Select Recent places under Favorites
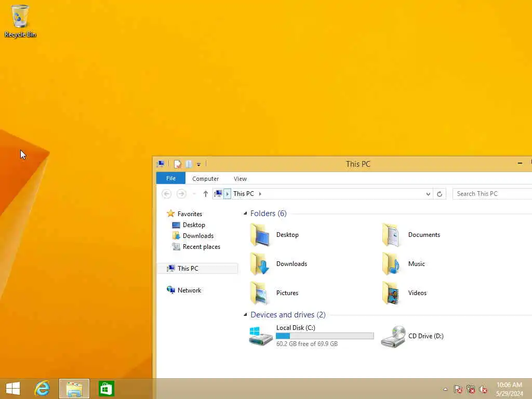Image resolution: width=532 pixels, height=399 pixels. (x=201, y=247)
